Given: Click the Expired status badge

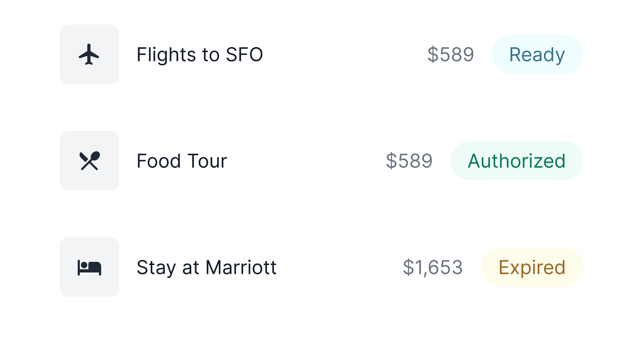Looking at the screenshot, I should click(532, 267).
